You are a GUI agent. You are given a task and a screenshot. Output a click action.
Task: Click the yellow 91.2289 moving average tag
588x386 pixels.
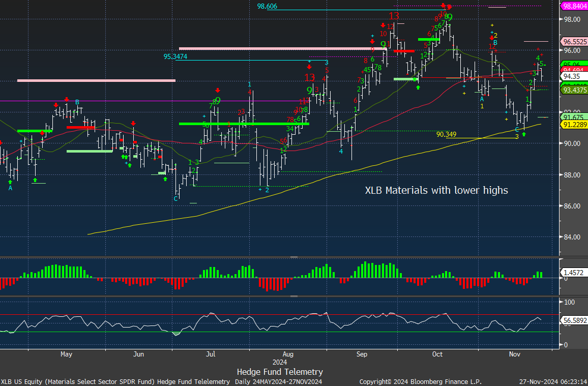click(x=574, y=125)
